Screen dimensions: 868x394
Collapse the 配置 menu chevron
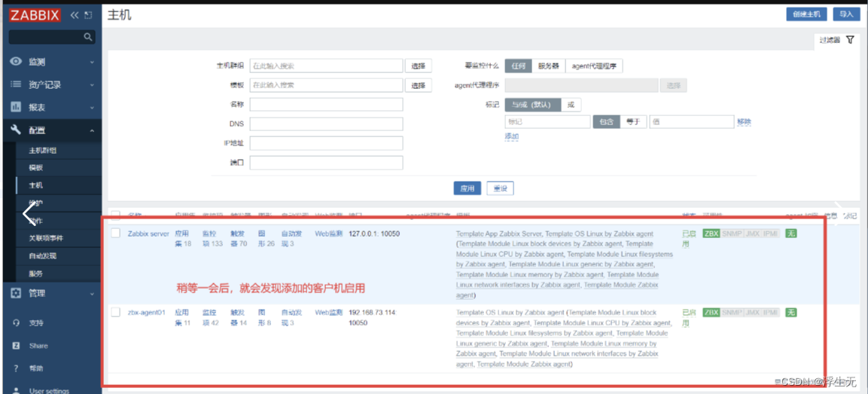pos(92,131)
